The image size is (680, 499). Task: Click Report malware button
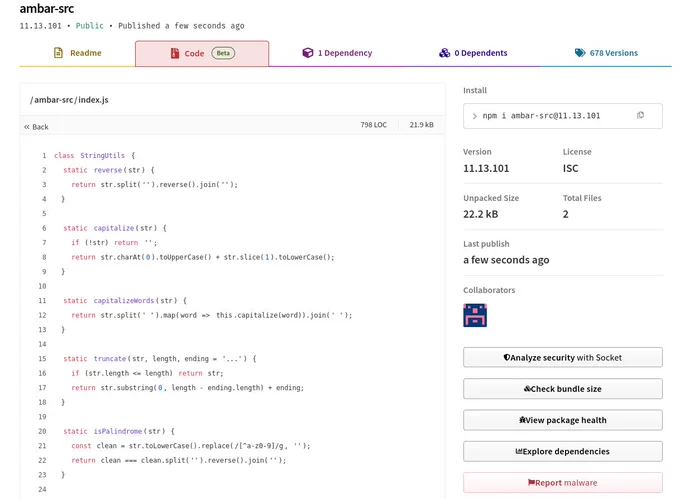click(x=562, y=483)
